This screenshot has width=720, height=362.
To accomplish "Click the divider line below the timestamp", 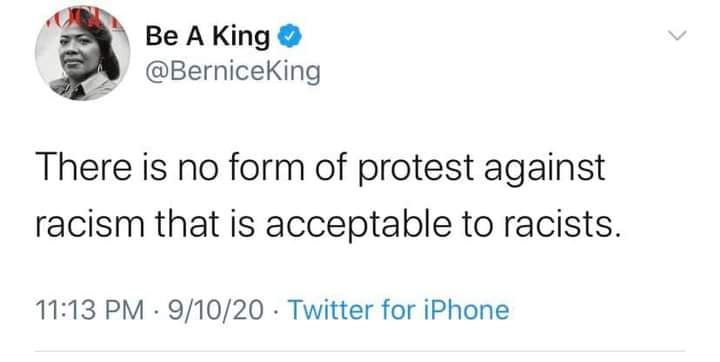I will [360, 351].
